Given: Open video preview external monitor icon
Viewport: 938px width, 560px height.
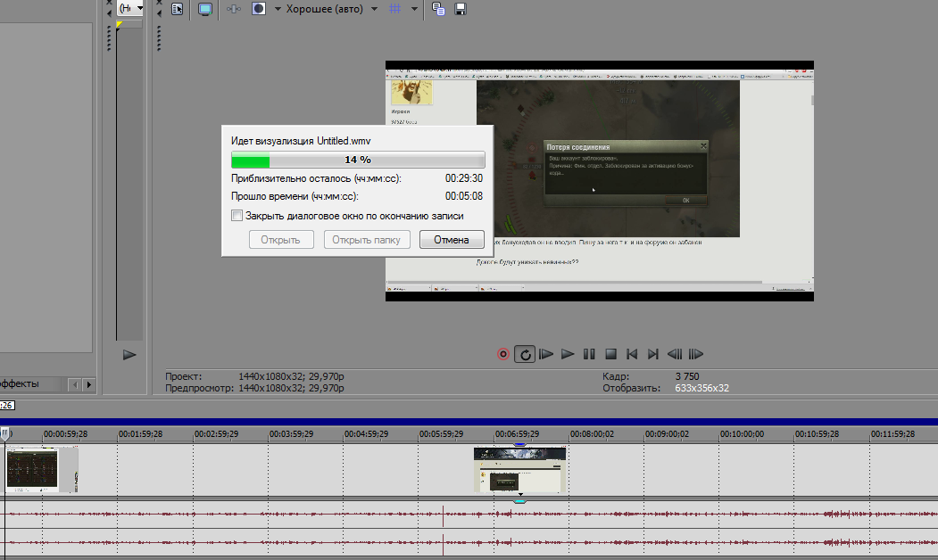Looking at the screenshot, I should (204, 9).
